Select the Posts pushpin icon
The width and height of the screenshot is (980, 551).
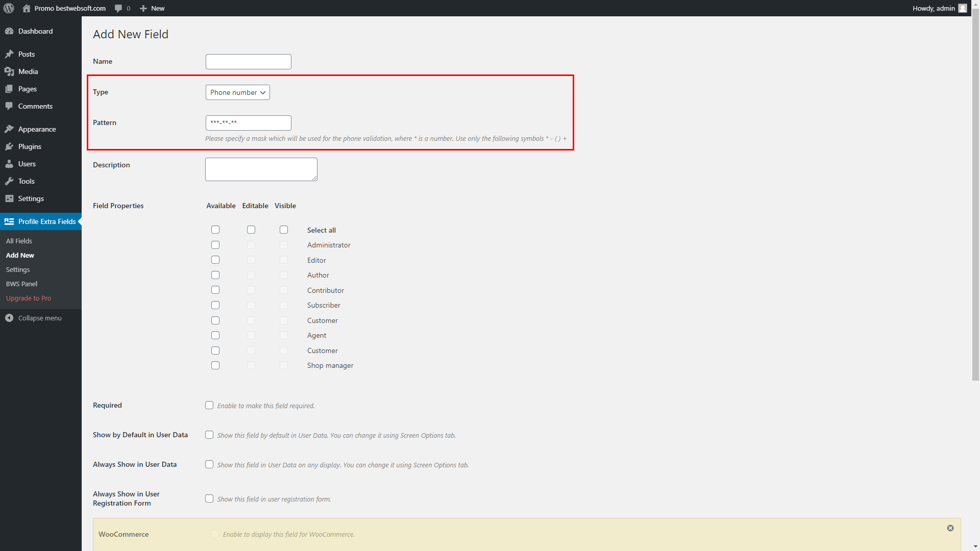(10, 54)
